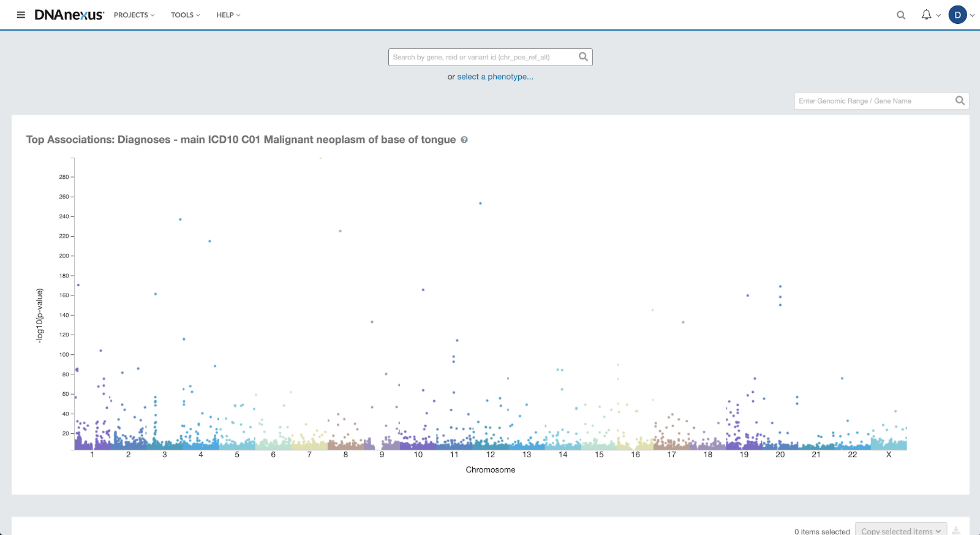Click the '0 items selected' text
The image size is (980, 535).
(x=822, y=531)
